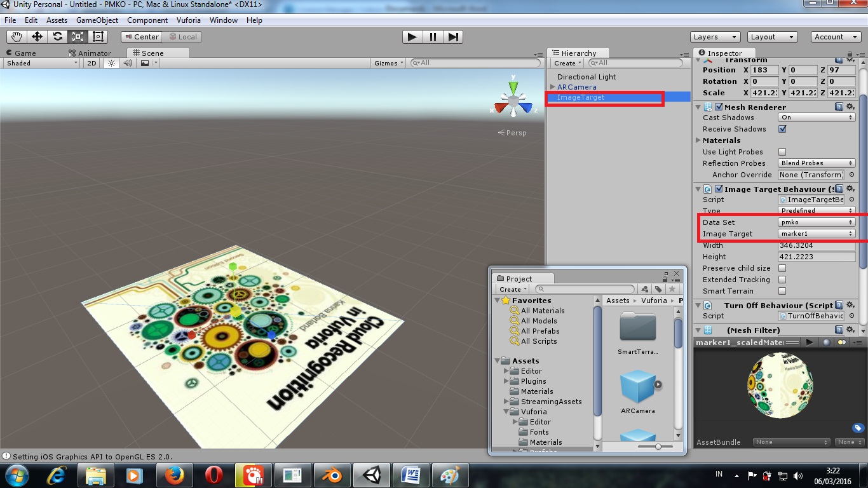Open the Component menu
This screenshot has width=868, height=488.
147,20
